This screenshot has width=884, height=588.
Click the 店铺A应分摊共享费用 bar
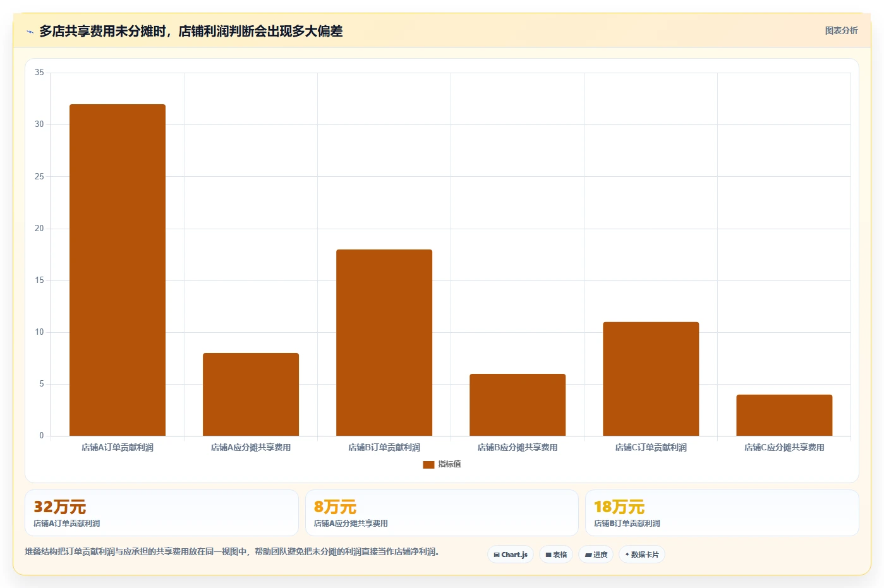click(251, 394)
